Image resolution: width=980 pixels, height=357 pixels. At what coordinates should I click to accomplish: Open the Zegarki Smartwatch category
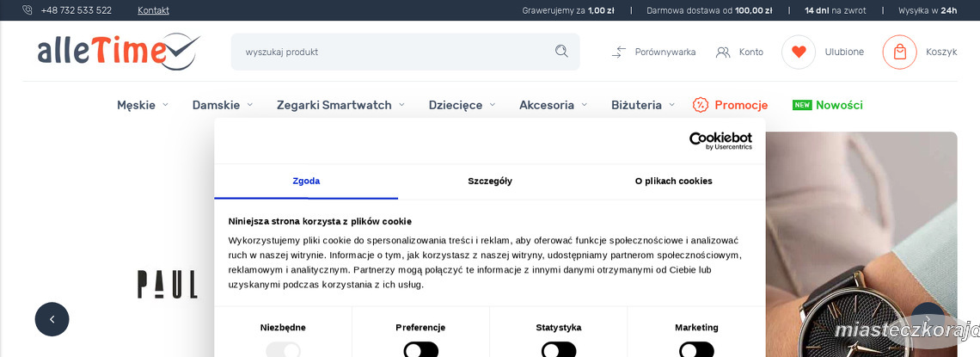point(334,105)
